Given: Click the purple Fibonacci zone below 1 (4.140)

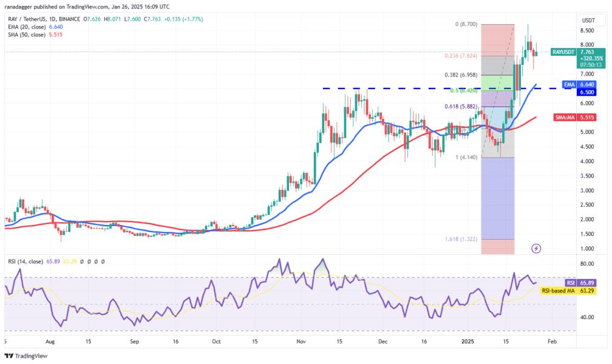Looking at the screenshot, I should click(x=498, y=198).
